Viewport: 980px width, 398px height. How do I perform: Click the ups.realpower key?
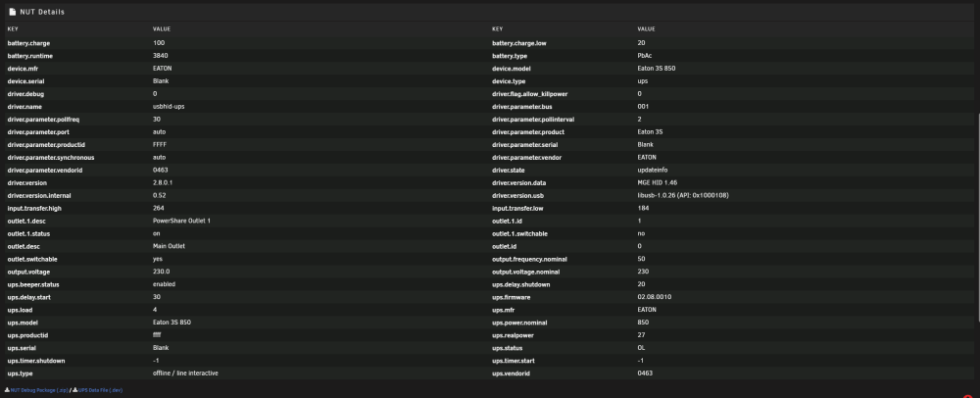(513, 335)
